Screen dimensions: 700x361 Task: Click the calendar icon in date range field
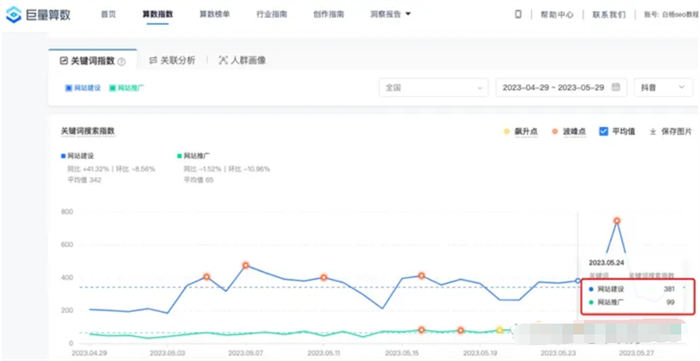616,87
